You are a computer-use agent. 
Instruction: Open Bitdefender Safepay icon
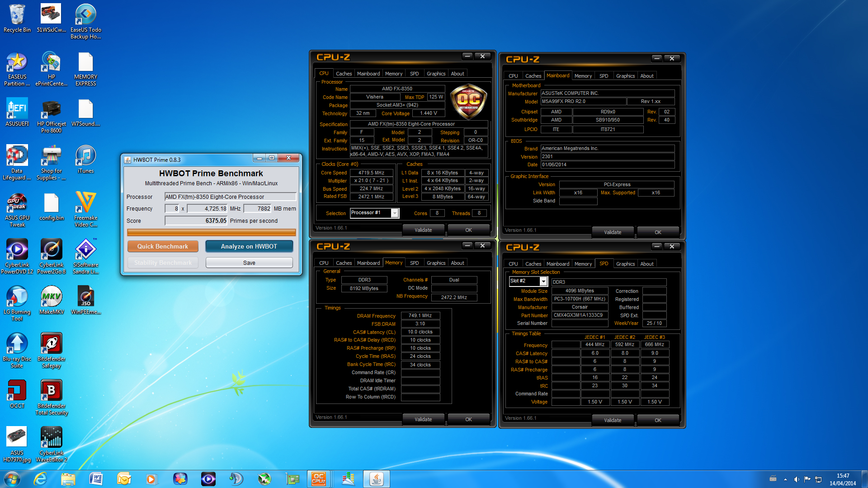(x=51, y=351)
